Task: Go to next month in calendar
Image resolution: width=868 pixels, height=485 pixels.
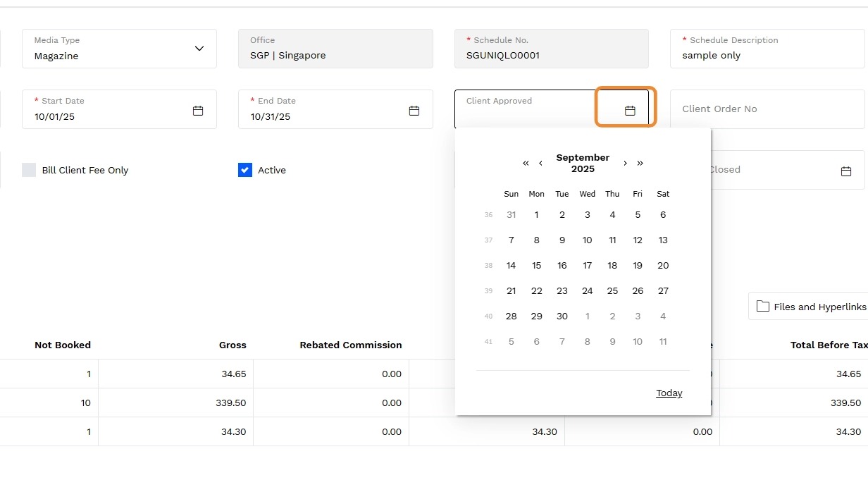Action: click(x=625, y=164)
